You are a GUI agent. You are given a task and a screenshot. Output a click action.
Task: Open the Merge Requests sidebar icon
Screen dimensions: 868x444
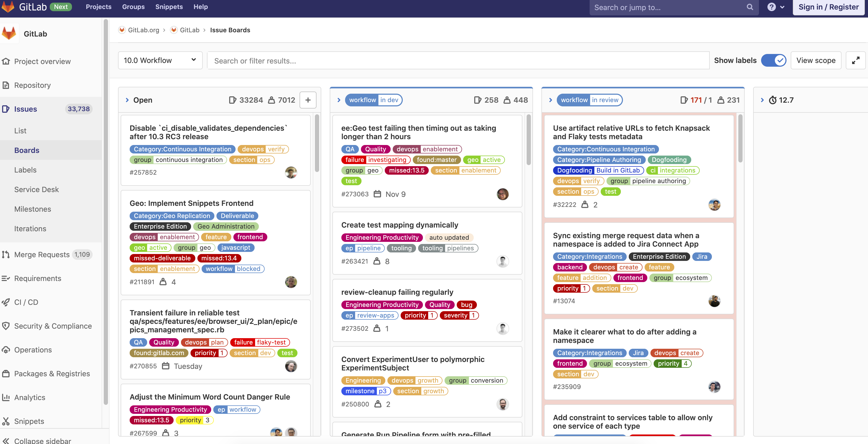point(6,255)
